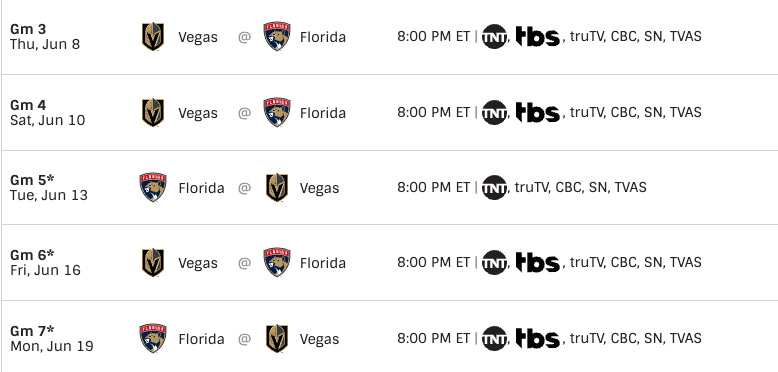Select the Gm 6 Fri, Jun 16 entry
Viewport: 778px width, 372px height.
click(45, 262)
